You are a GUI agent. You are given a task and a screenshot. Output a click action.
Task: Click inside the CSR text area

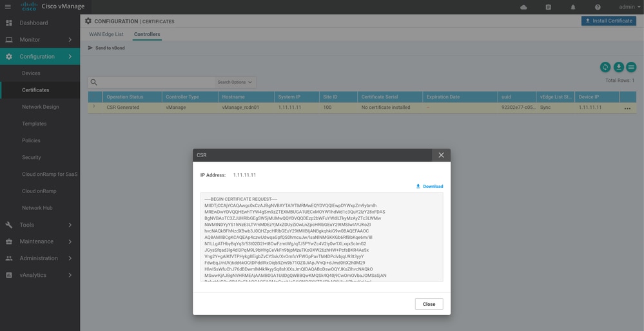tap(322, 237)
